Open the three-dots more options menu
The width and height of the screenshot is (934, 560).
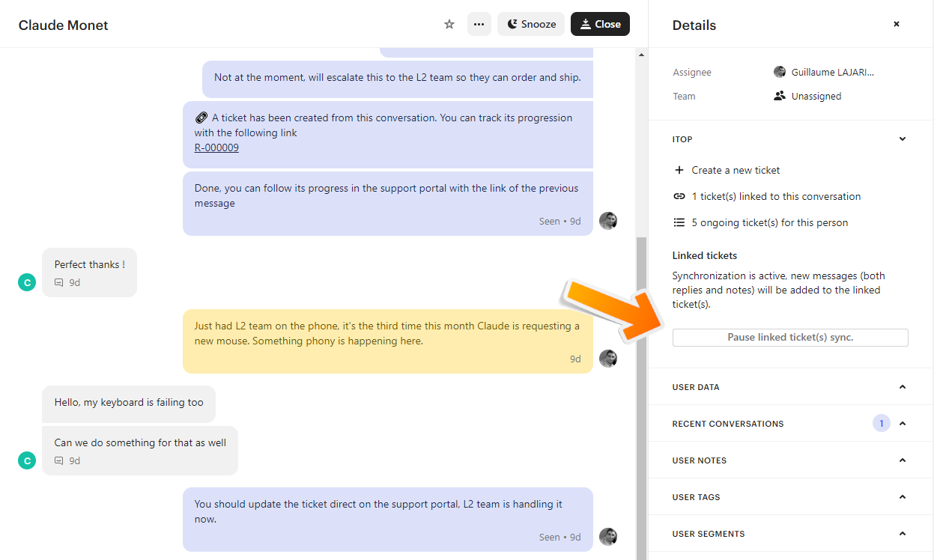coord(479,24)
